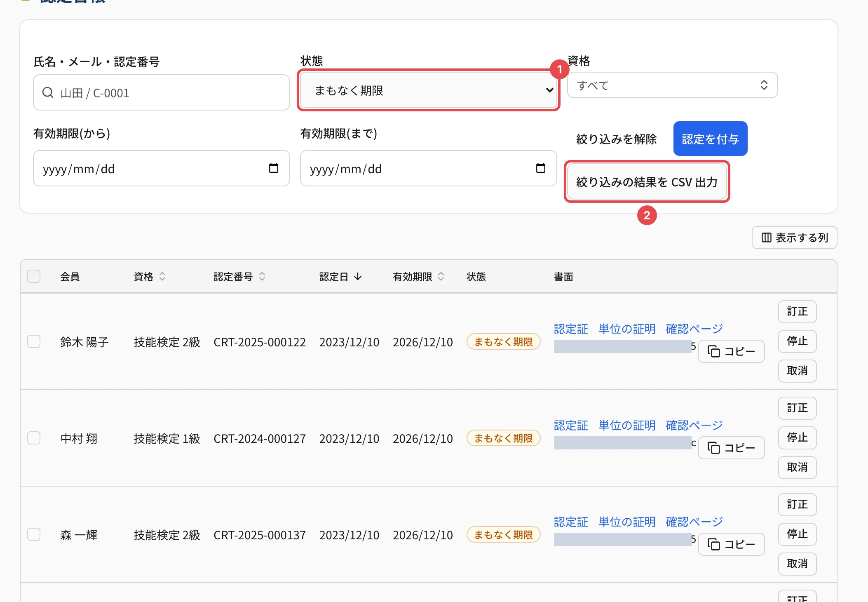Open 認定証 link for 鈴木 陽子

tap(571, 329)
